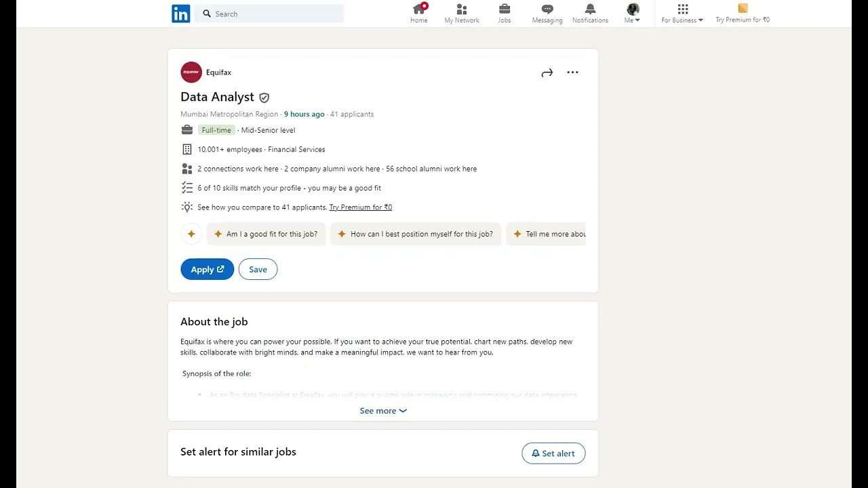
Task: Click '2 company alumni work here' text
Action: (x=332, y=169)
